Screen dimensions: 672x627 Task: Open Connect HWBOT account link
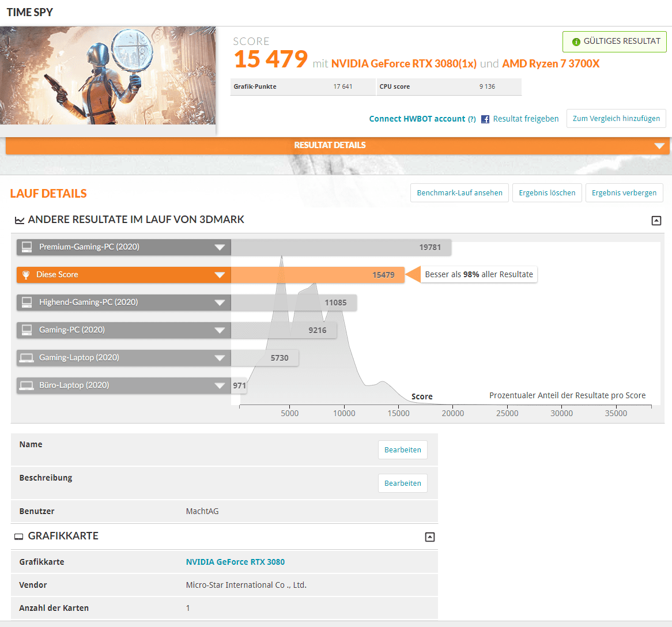[x=417, y=119]
